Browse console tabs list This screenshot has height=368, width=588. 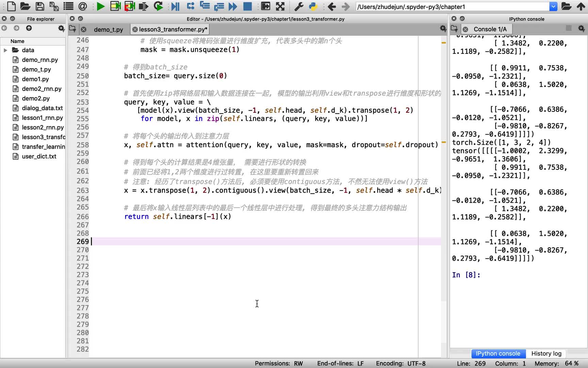(454, 29)
